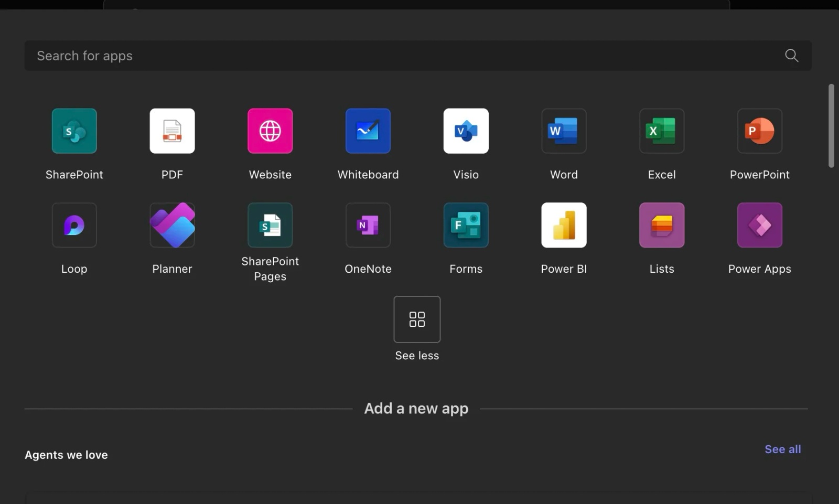The image size is (839, 504).
Task: Click the Planner label text
Action: (172, 269)
